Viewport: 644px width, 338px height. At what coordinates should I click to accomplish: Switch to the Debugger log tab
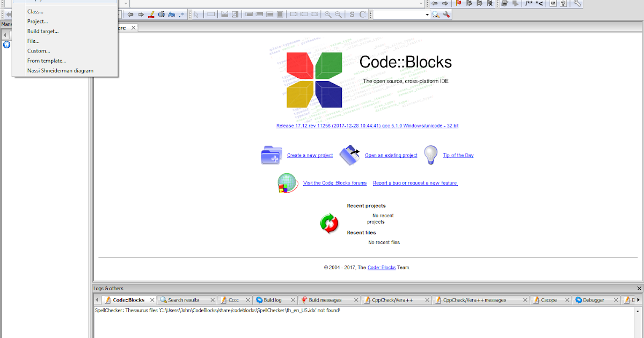pos(593,300)
